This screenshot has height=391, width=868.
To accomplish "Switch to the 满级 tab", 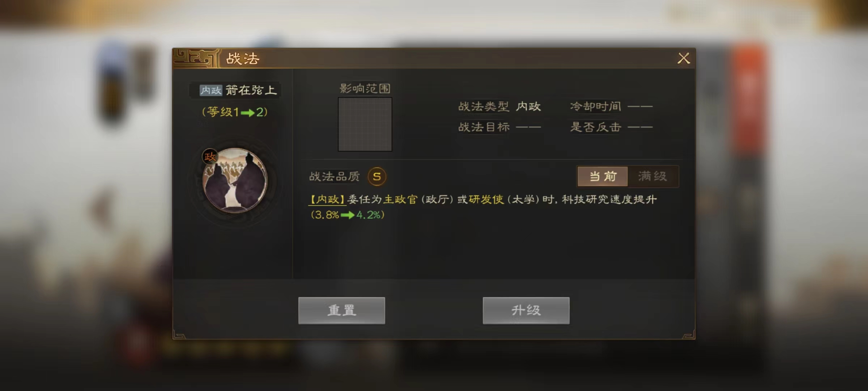I will [x=653, y=176].
